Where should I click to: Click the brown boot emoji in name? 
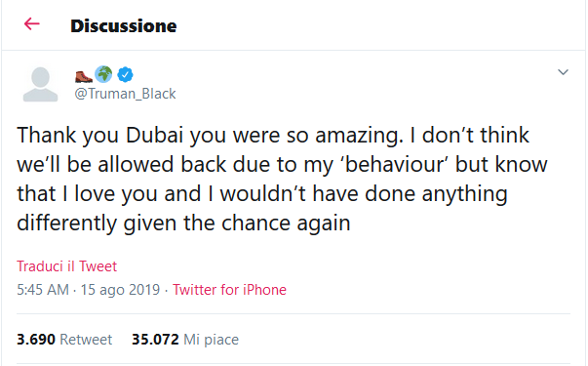click(84, 76)
